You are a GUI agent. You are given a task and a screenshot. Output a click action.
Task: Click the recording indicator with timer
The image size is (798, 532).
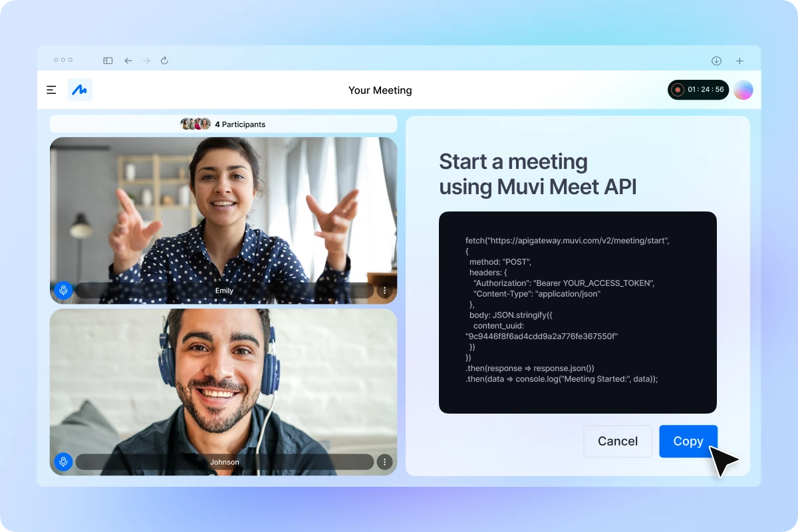pyautogui.click(x=698, y=90)
